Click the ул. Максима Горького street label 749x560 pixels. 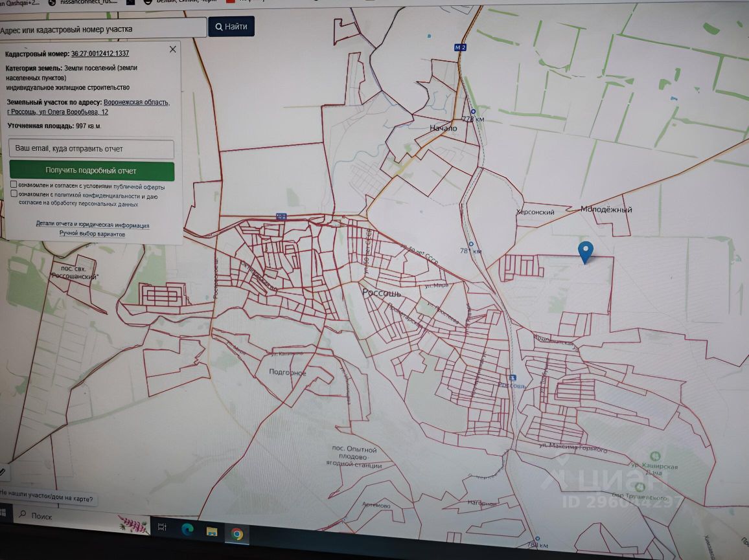[573, 447]
